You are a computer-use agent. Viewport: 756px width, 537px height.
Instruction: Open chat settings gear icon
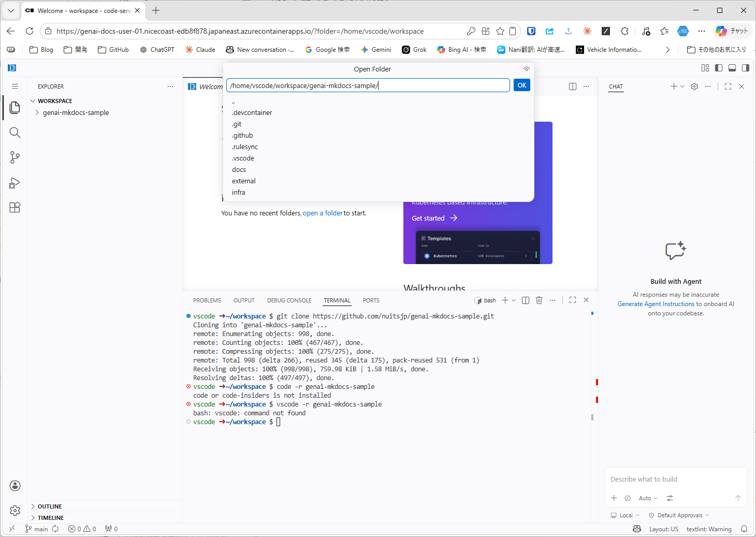pyautogui.click(x=694, y=86)
